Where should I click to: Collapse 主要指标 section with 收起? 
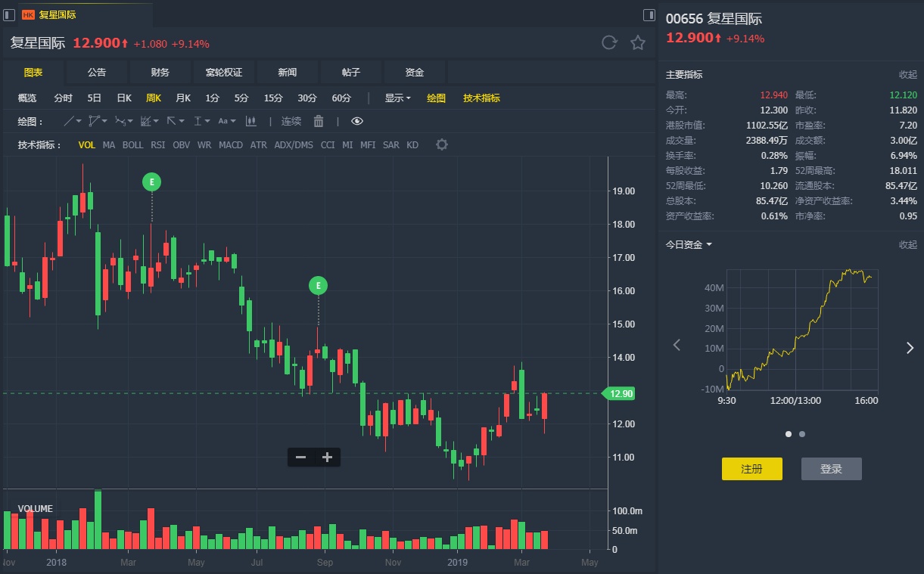(x=907, y=74)
